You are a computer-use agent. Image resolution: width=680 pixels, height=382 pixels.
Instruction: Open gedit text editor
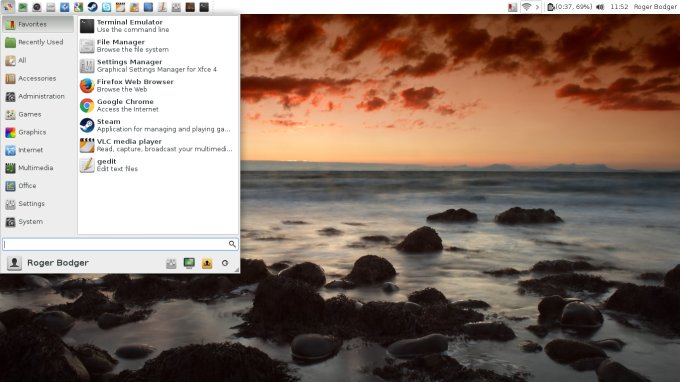pyautogui.click(x=158, y=165)
